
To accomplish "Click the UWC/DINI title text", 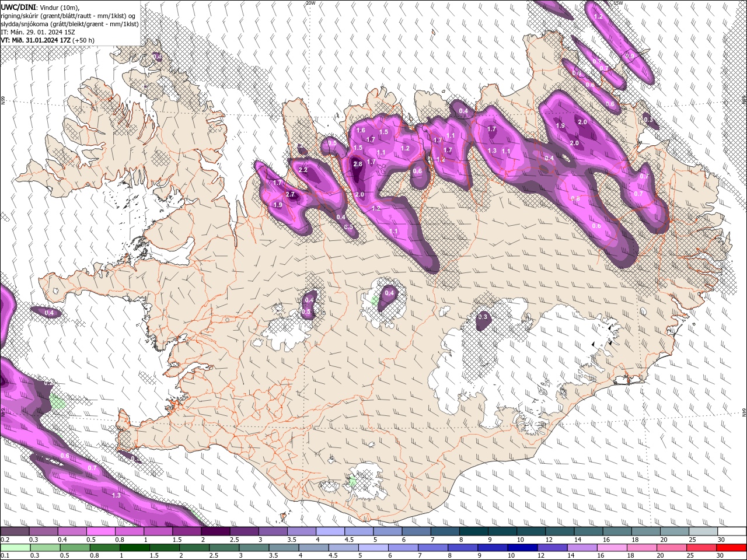I will coord(19,7).
